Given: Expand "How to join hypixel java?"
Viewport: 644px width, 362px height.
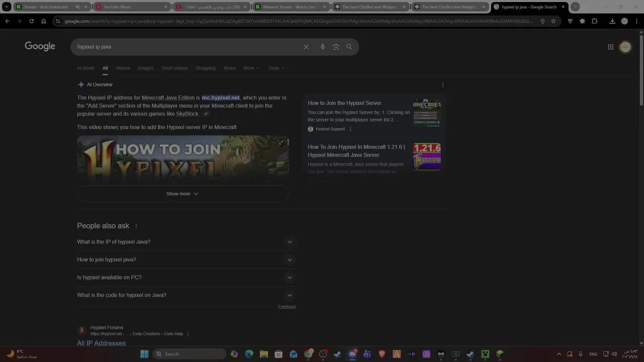Looking at the screenshot, I should [x=186, y=259].
